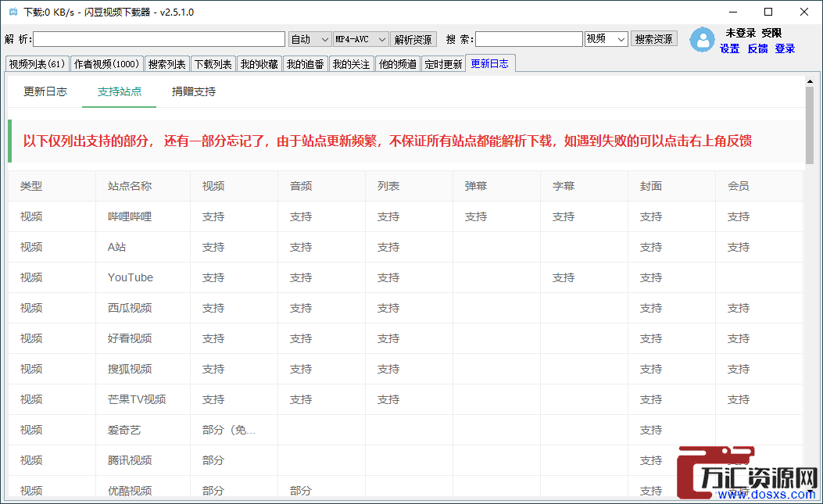
Task: Switch to the 他的频道 tab
Action: click(398, 64)
